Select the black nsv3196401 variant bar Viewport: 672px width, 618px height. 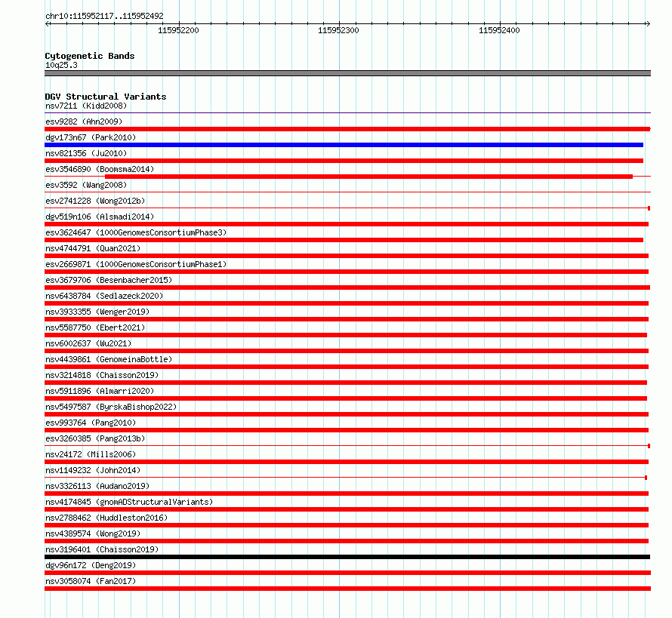[347, 557]
